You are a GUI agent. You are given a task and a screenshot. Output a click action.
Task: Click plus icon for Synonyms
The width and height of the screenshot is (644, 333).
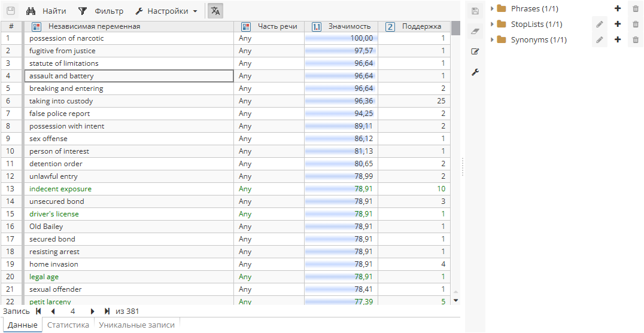(x=617, y=40)
